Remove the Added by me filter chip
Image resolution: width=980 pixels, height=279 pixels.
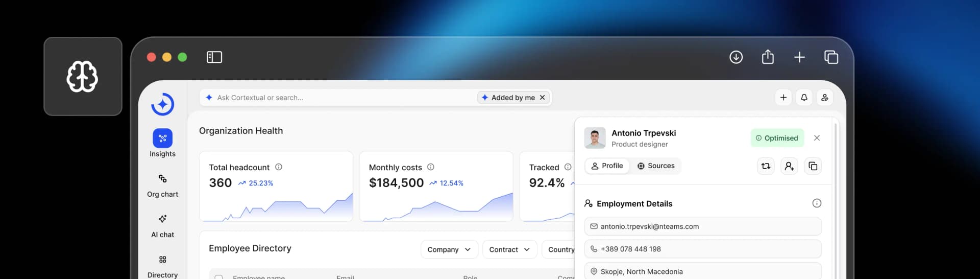click(x=543, y=98)
